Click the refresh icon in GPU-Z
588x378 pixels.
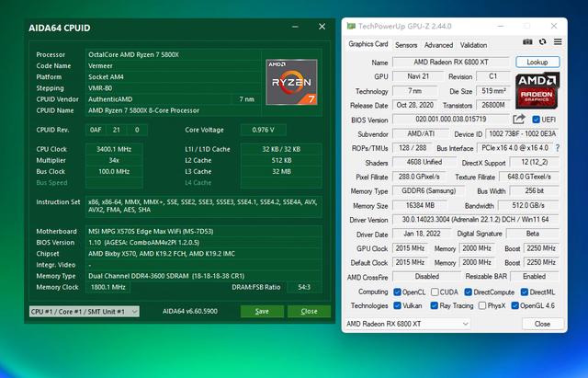(x=542, y=42)
